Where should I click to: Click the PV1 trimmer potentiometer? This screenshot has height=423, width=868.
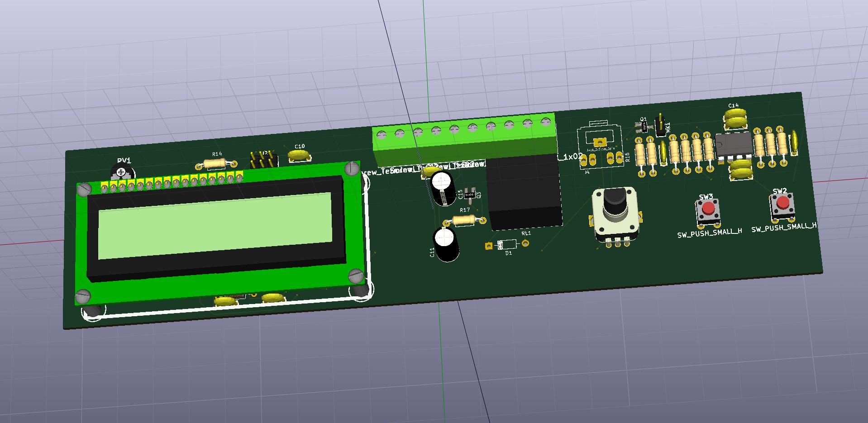122,172
